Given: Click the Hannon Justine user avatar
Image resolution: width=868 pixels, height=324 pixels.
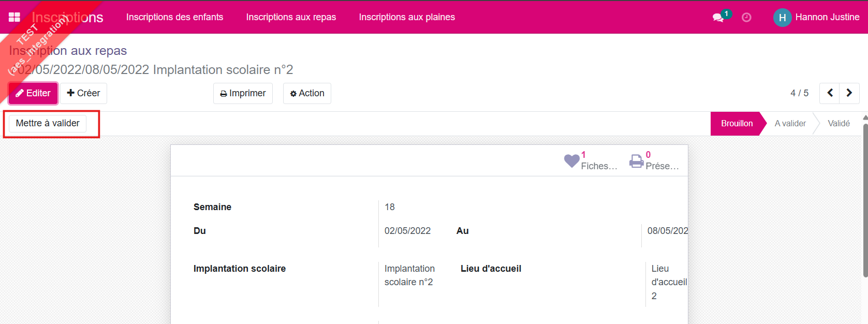Looking at the screenshot, I should (x=782, y=18).
